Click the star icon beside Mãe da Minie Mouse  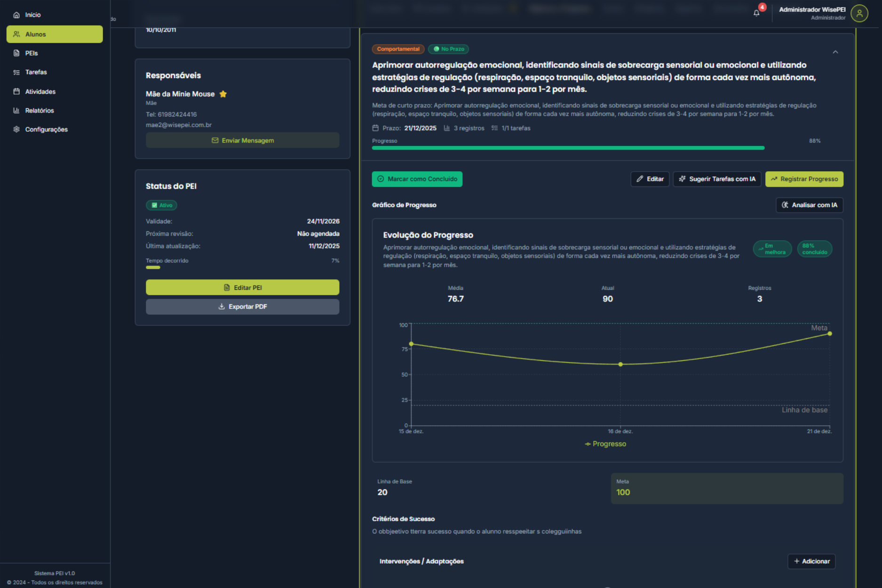coord(223,94)
